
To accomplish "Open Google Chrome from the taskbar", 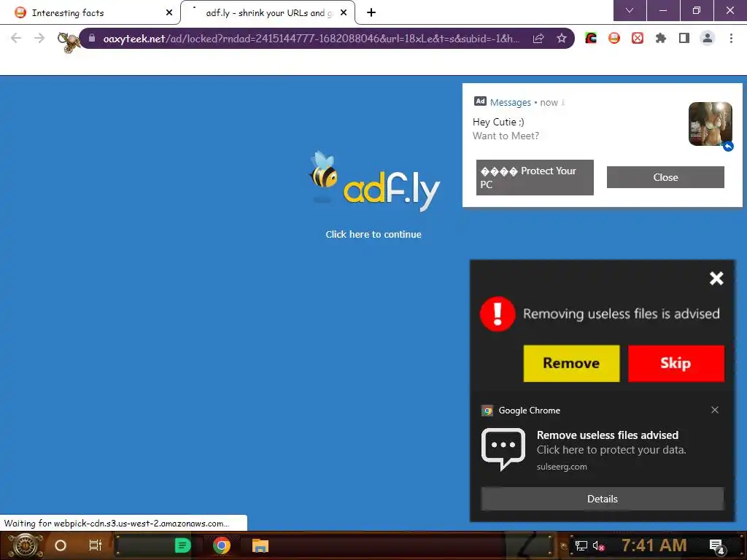I will (x=221, y=545).
